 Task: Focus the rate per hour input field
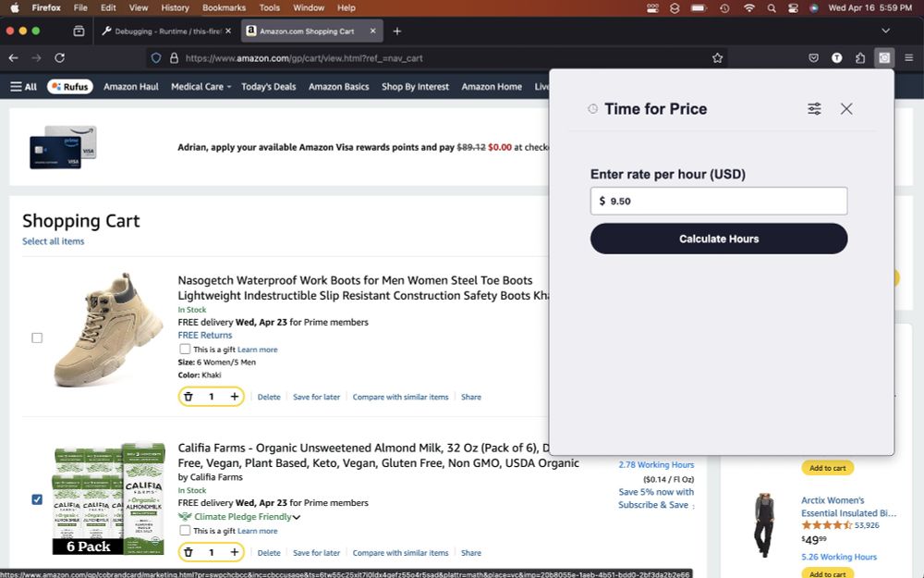719,201
